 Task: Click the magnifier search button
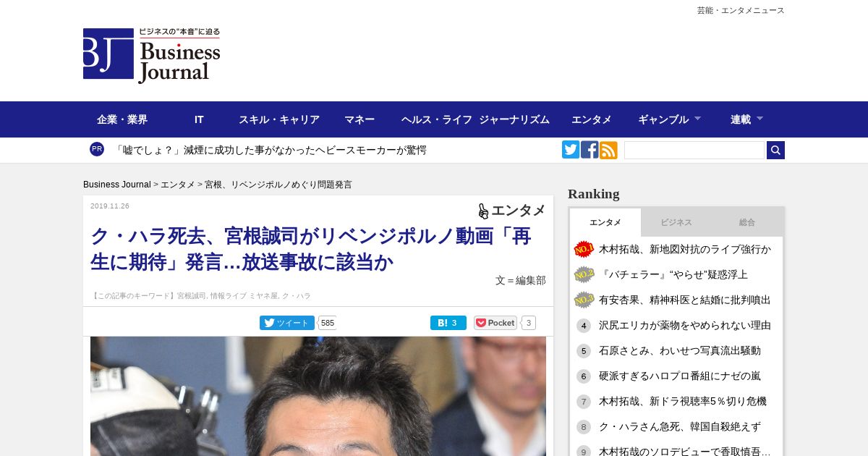tap(775, 150)
